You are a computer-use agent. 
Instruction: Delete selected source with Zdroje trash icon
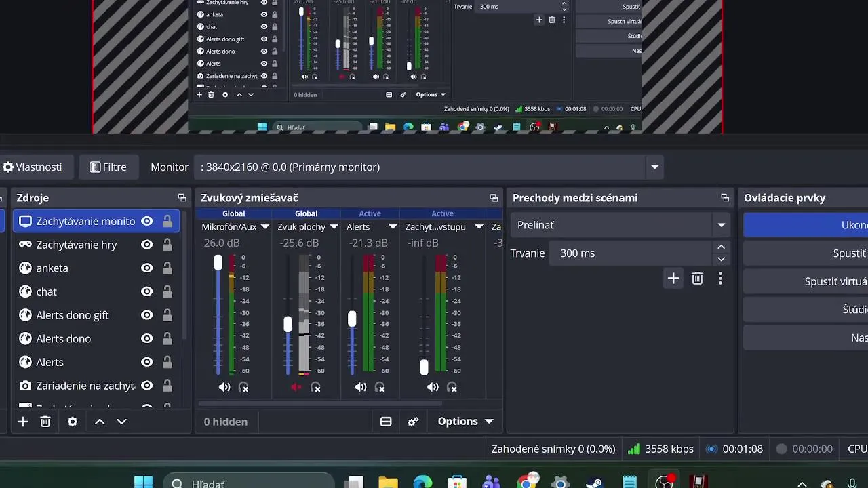45,422
